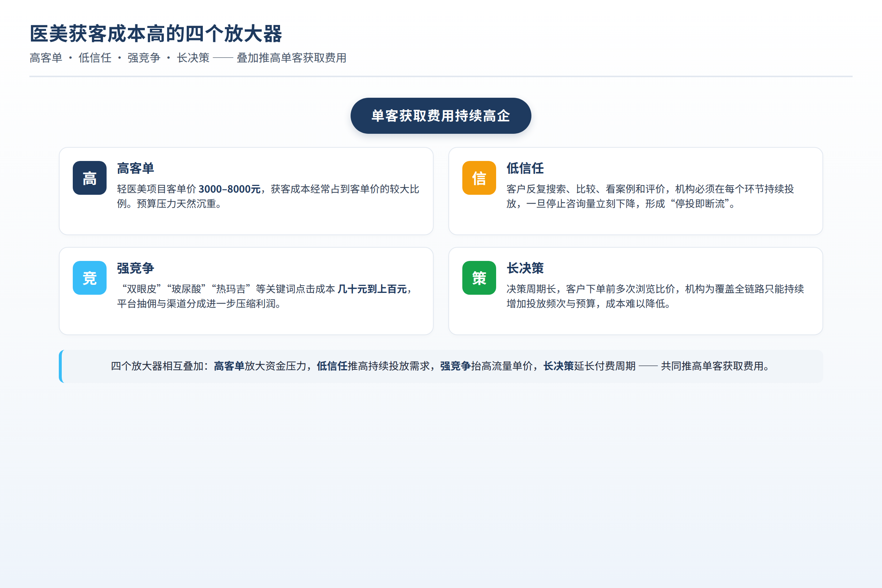Click the 高客单 card heading
Image resolution: width=882 pixels, height=588 pixels.
(135, 168)
